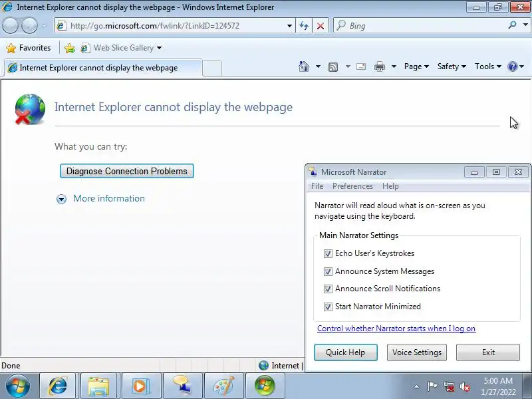The height and width of the screenshot is (399, 532).
Task: Click the Windows Start orb
Action: [18, 386]
